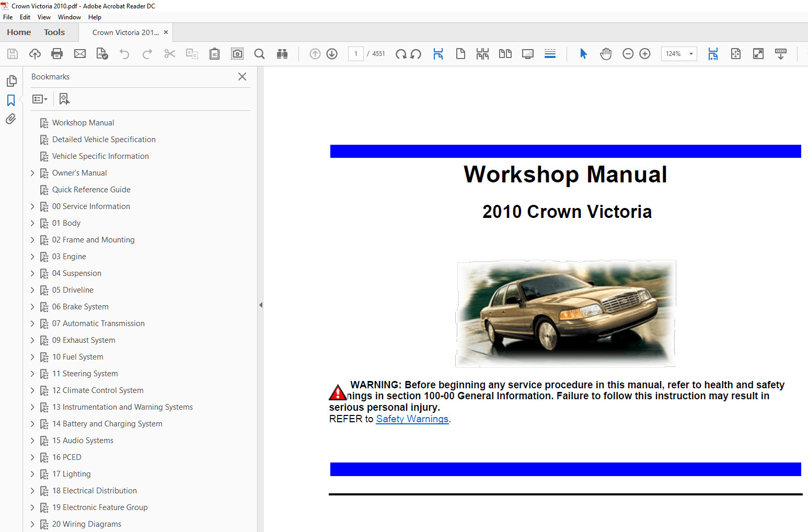Click the page number input field
This screenshot has width=808, height=532.
(356, 54)
